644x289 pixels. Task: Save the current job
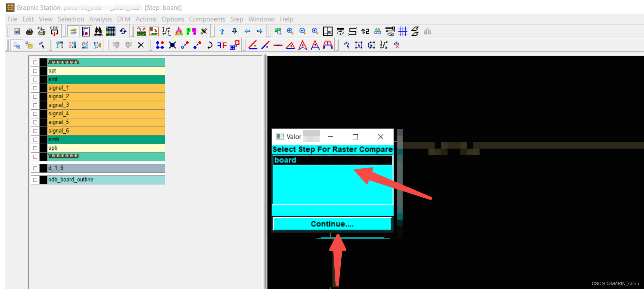[x=16, y=31]
